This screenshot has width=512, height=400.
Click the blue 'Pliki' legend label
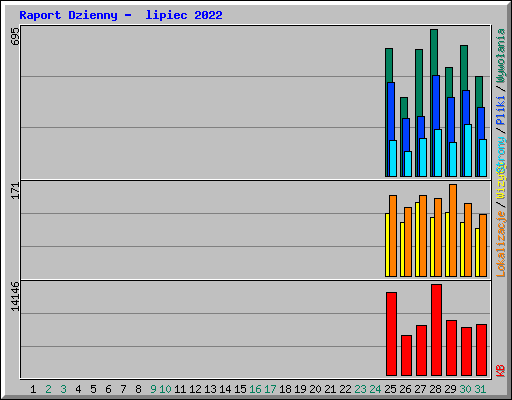coord(501,110)
